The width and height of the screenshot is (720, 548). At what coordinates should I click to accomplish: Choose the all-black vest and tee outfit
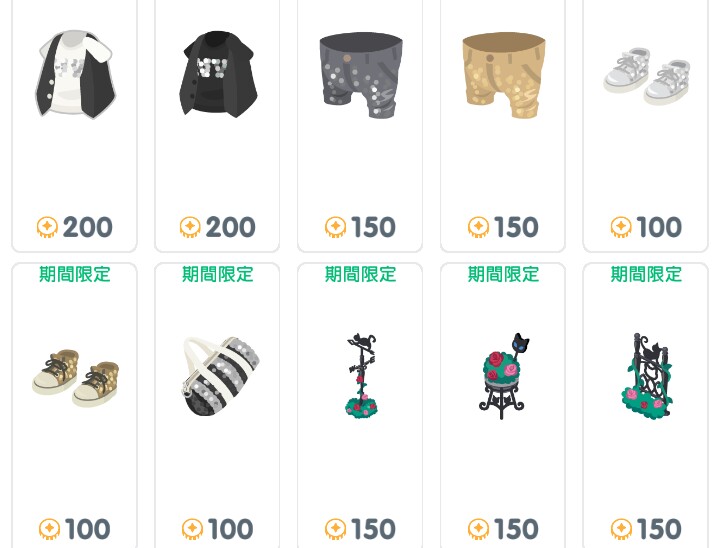(x=218, y=74)
